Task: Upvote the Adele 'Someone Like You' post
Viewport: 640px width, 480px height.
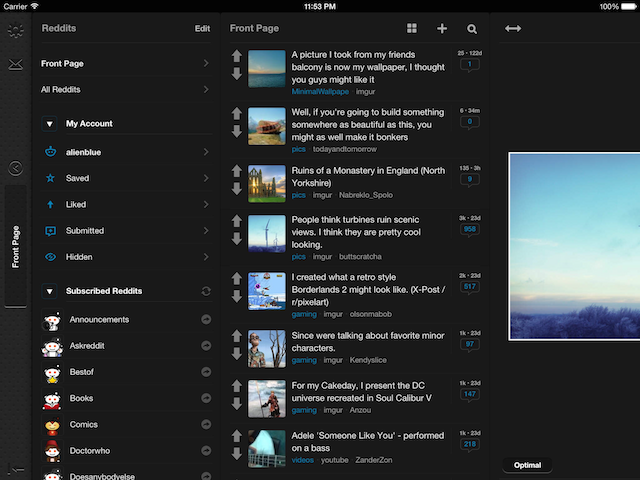Action: tap(237, 436)
